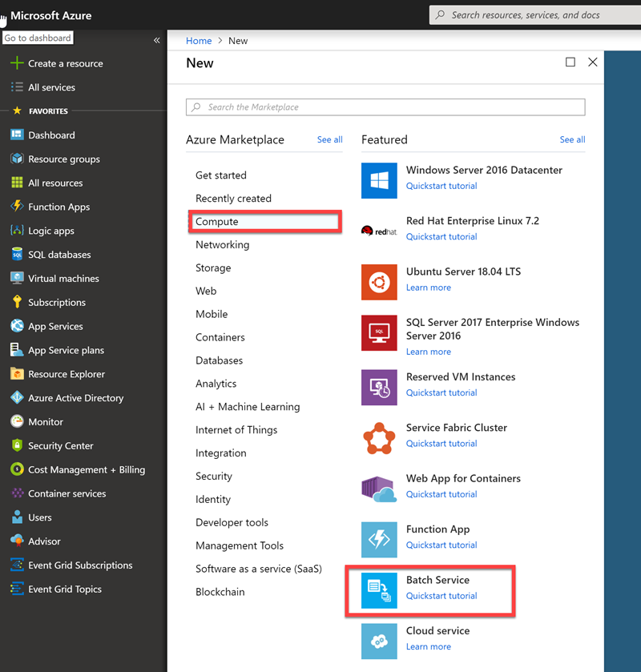Select the Networking marketplace category

[222, 245]
